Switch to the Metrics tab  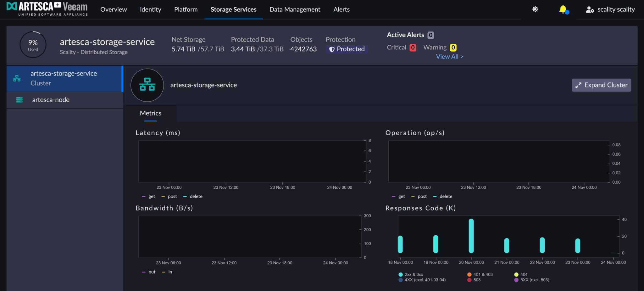point(150,113)
